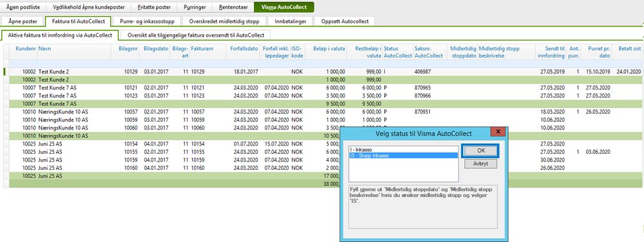
Task: Open the Fritatte poster tab
Action: pyautogui.click(x=155, y=7)
